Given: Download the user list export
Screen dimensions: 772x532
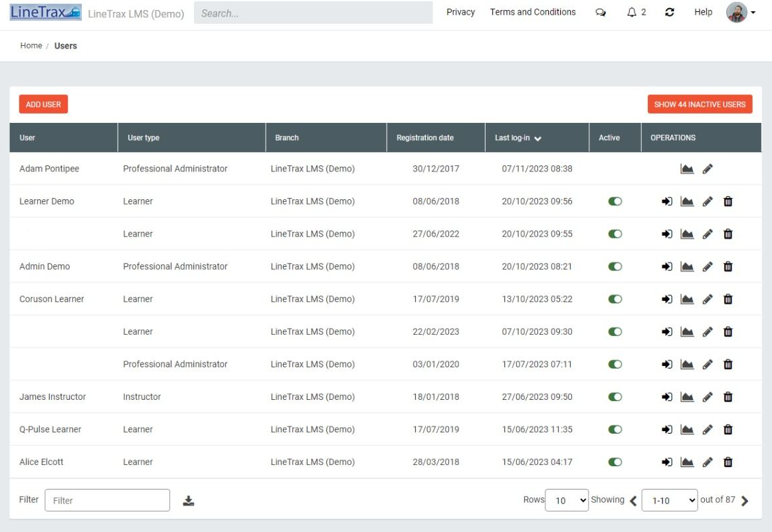Looking at the screenshot, I should point(189,501).
